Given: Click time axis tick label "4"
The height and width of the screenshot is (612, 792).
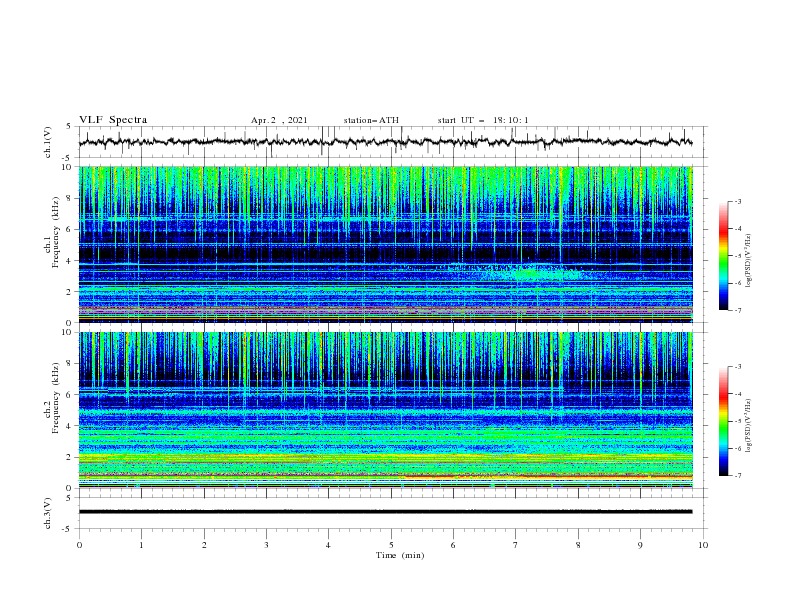Looking at the screenshot, I should 329,545.
